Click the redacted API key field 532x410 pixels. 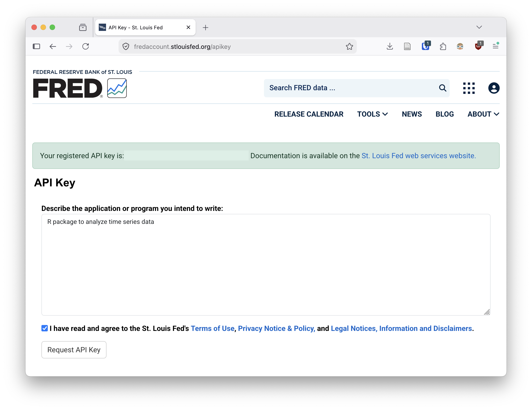pos(186,155)
